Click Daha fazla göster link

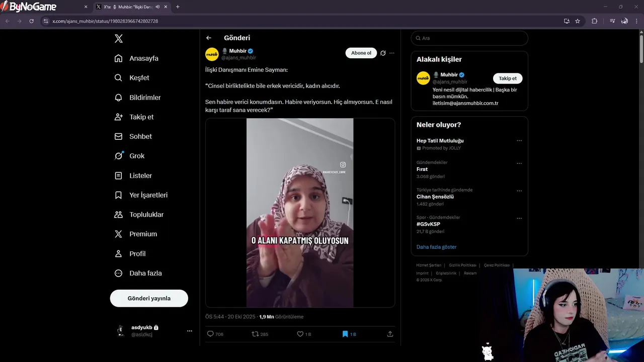click(436, 247)
